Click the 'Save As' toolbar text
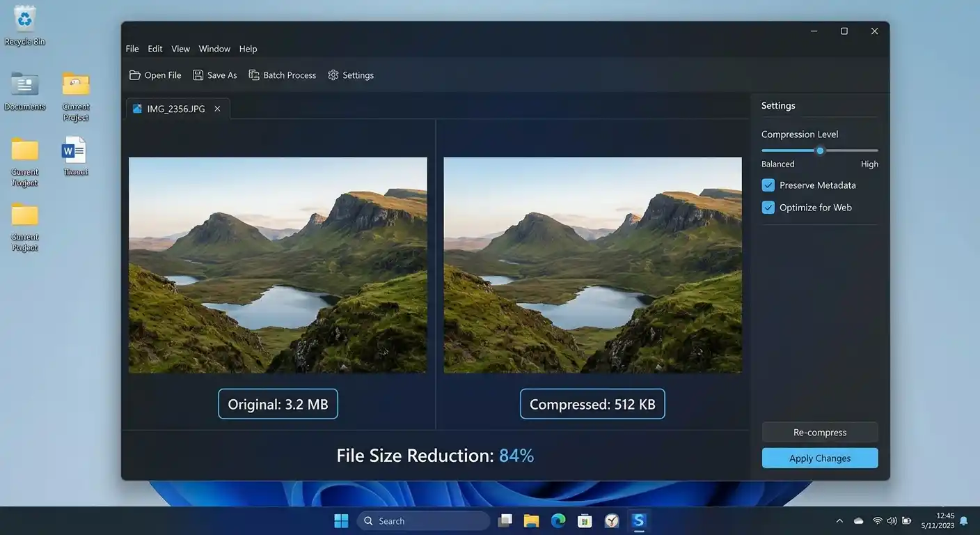This screenshot has height=535, width=980. pyautogui.click(x=222, y=75)
